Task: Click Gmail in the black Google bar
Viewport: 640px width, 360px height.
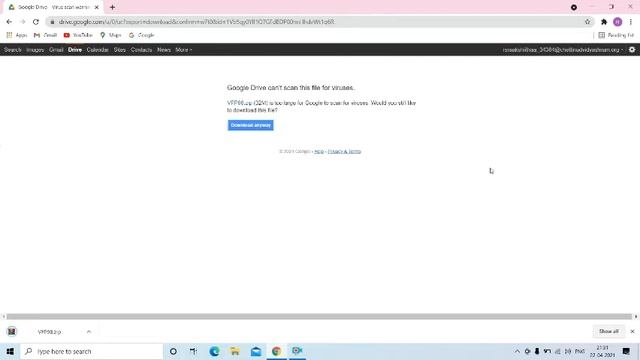Action: (x=56, y=50)
